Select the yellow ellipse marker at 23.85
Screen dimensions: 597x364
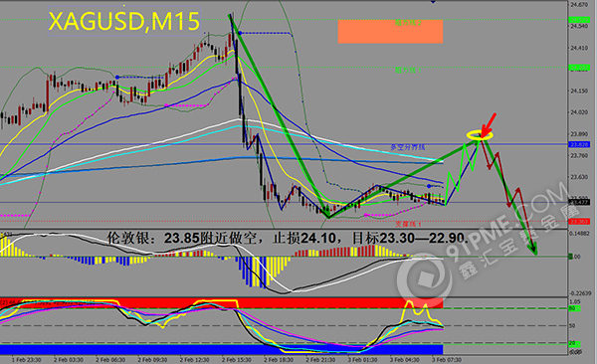pyautogui.click(x=481, y=135)
